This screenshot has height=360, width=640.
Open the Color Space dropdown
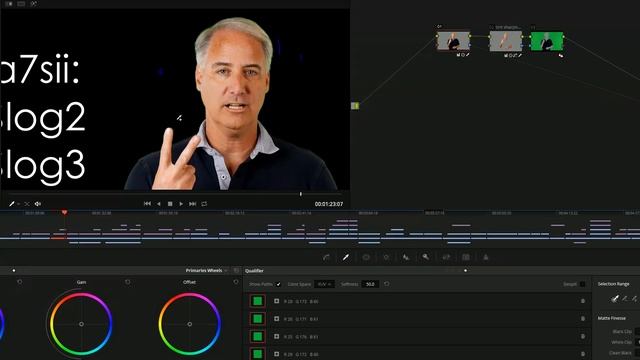point(324,284)
